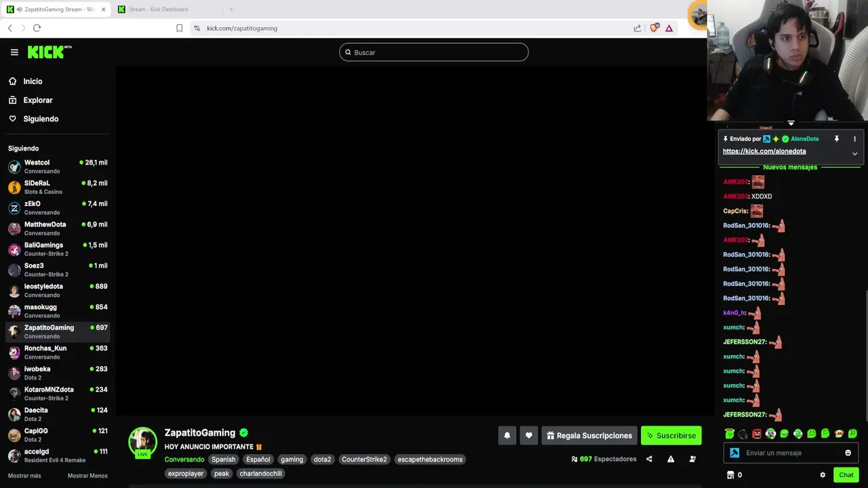Select Soez3 channel in the sidebar
868x488 pixels.
pyautogui.click(x=58, y=270)
